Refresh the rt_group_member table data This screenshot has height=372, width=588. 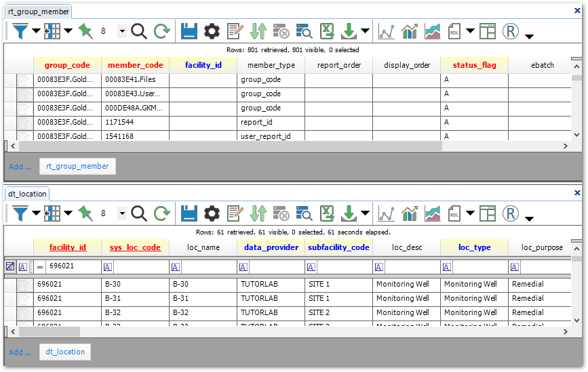tap(161, 31)
